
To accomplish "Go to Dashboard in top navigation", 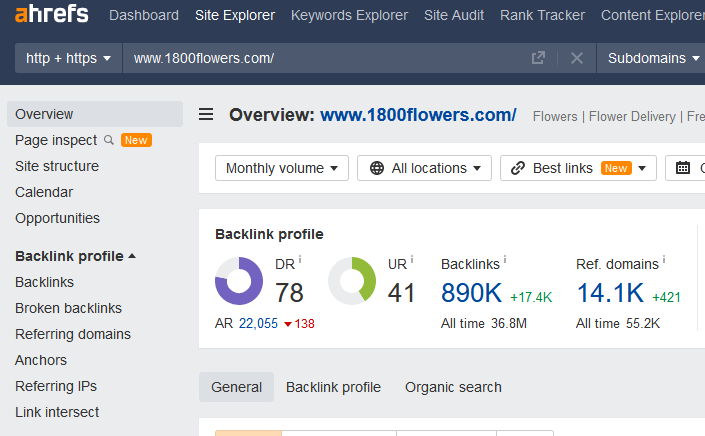I will tap(144, 15).
